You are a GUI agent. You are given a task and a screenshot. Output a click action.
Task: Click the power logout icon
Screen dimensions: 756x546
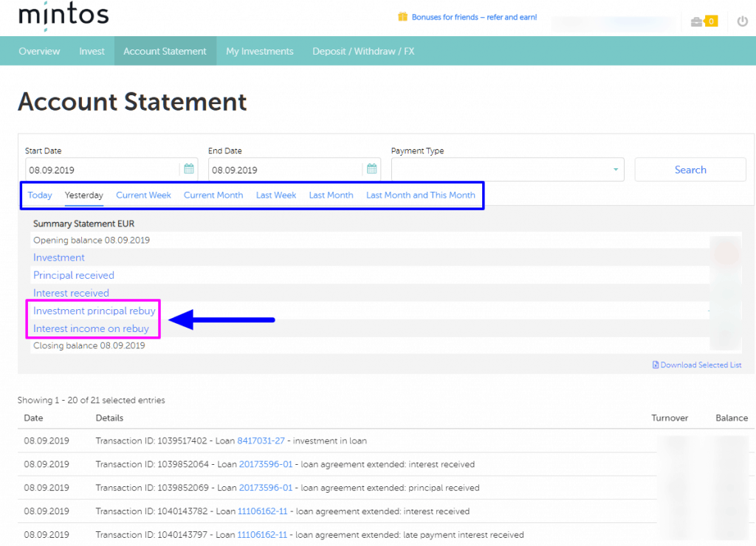click(743, 21)
